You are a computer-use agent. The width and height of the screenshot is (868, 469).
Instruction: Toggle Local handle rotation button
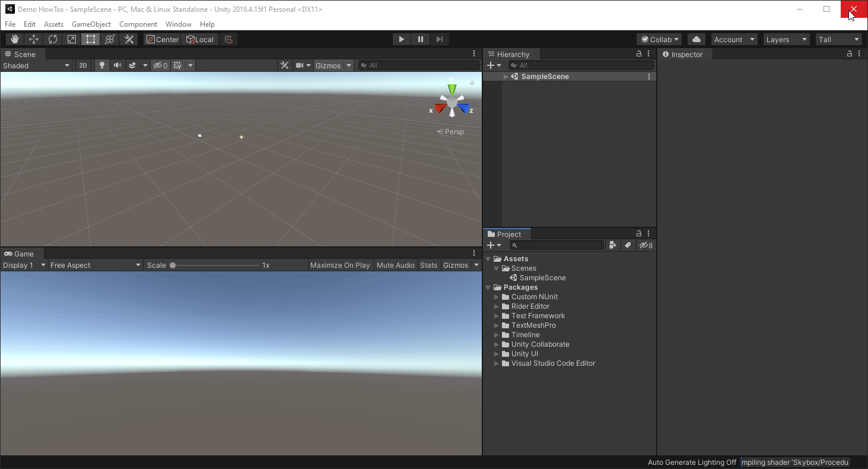pos(200,39)
